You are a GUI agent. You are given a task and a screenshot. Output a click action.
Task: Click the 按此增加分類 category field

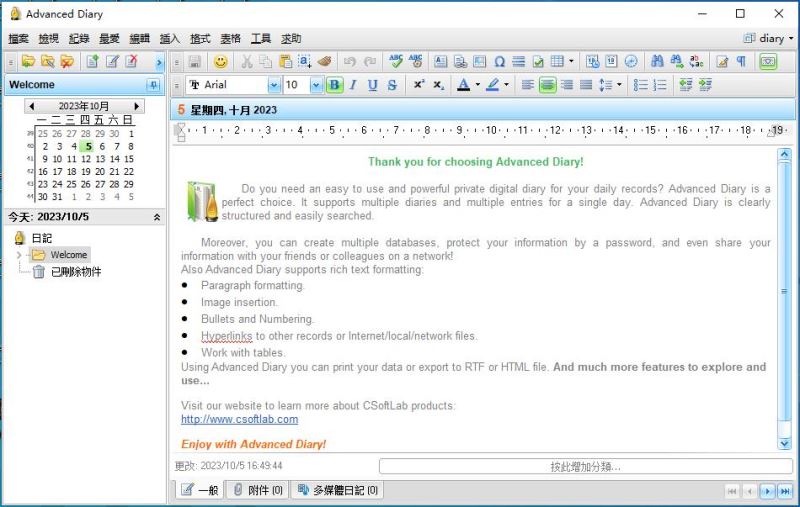[x=585, y=466]
